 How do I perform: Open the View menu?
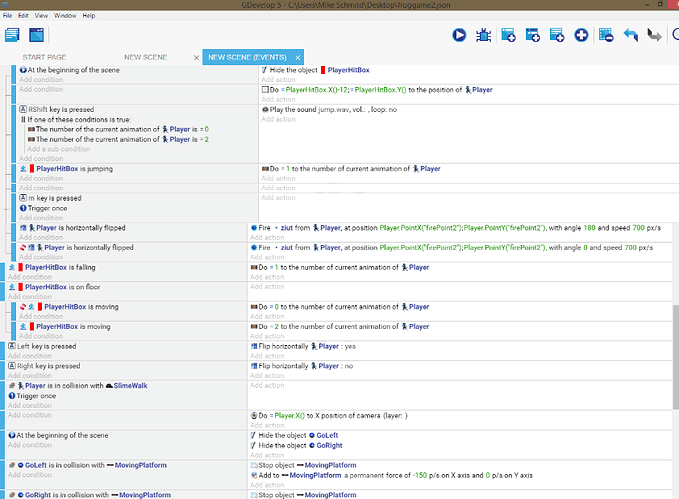click(41, 16)
